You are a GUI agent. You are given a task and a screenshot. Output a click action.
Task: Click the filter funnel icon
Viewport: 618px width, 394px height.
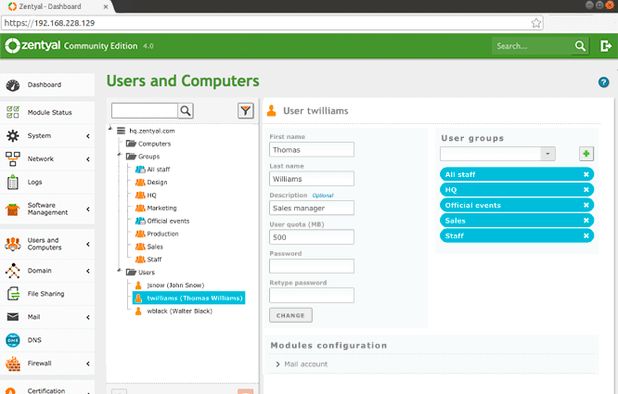coord(246,111)
